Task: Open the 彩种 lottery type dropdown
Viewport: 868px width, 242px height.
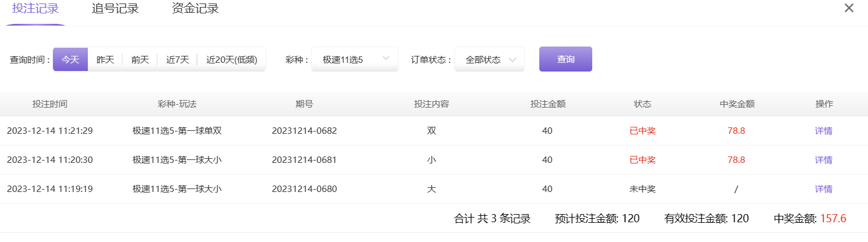Action: tap(354, 59)
